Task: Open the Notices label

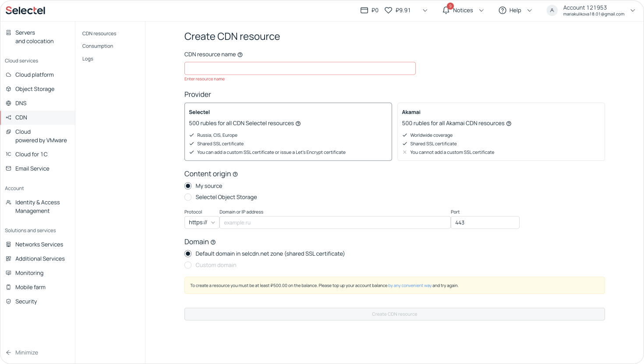Action: (x=463, y=11)
